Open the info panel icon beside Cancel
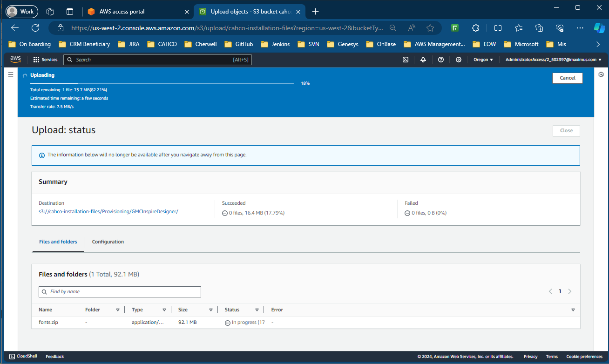609x364 pixels. pyautogui.click(x=601, y=74)
